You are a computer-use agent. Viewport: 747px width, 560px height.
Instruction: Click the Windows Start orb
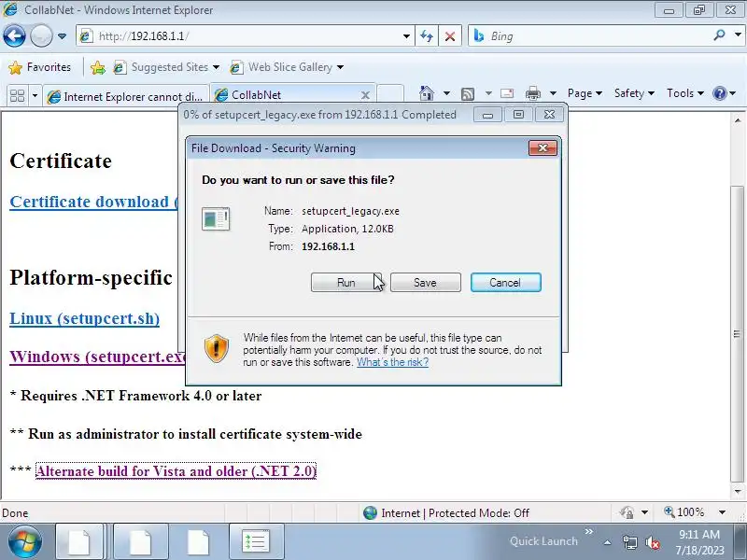24,541
